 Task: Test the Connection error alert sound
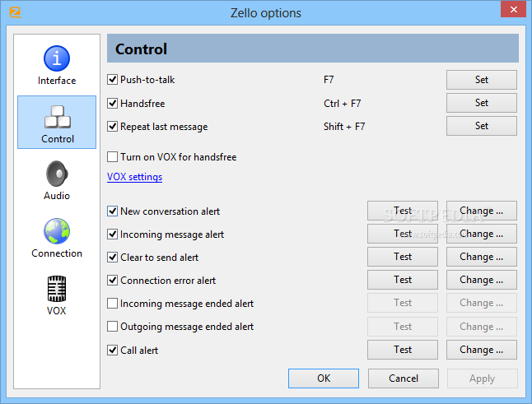[403, 280]
